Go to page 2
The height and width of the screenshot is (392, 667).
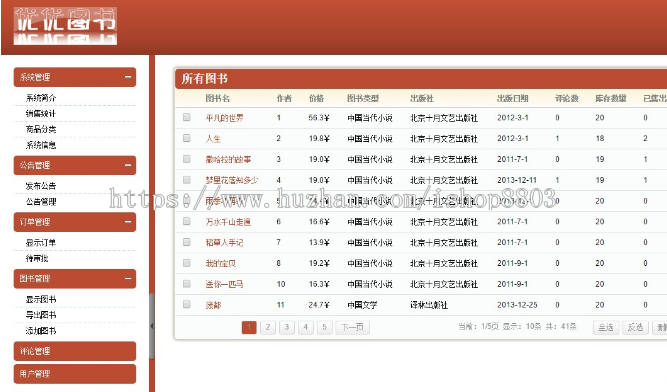(x=268, y=327)
